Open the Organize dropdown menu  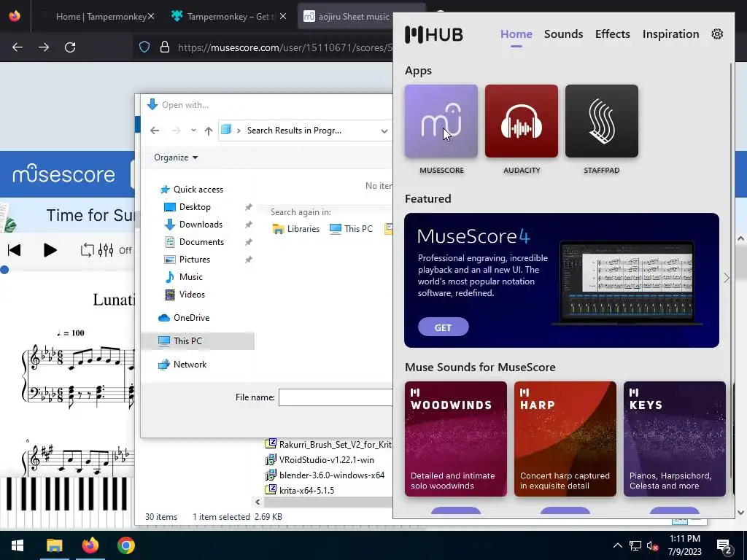175,157
